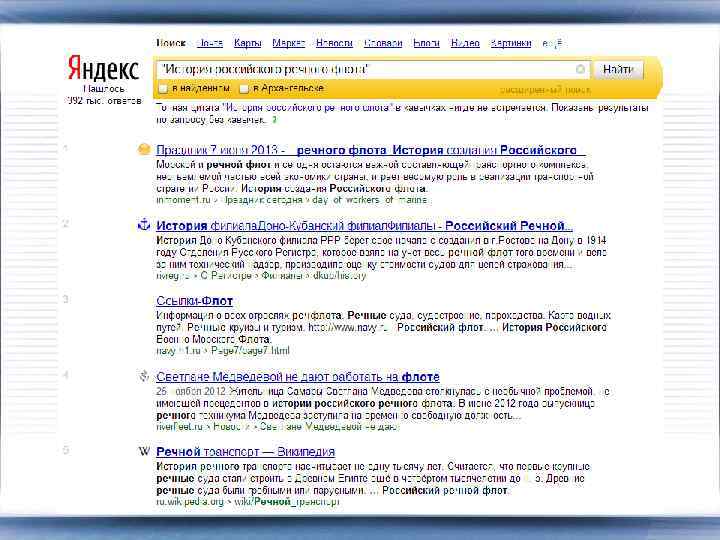The height and width of the screenshot is (540, 720).
Task: Open the Блоги tab
Action: (427, 43)
